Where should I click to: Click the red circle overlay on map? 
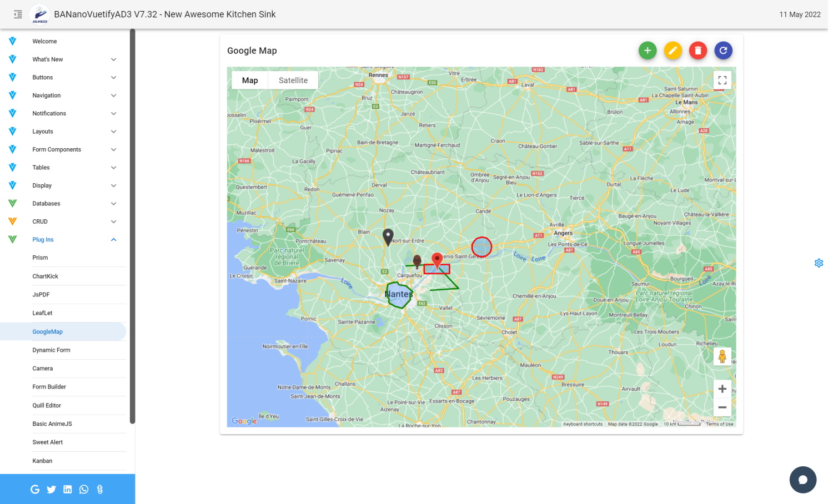[x=481, y=246]
